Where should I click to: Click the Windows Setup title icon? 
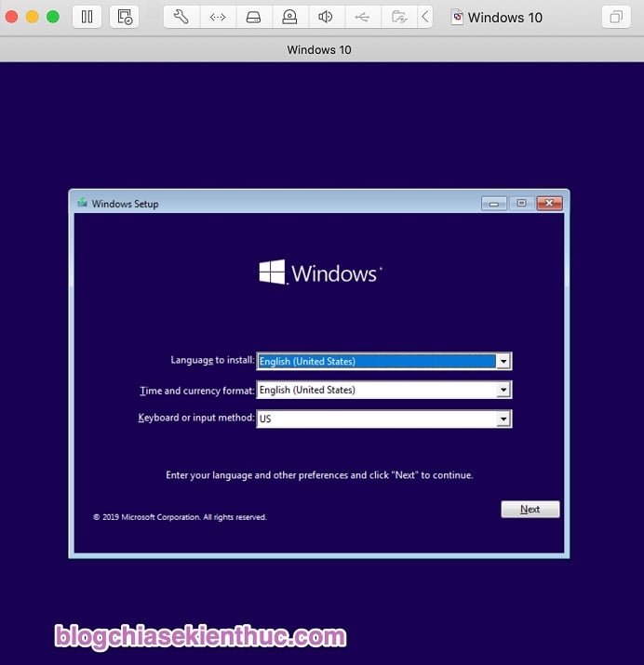pyautogui.click(x=82, y=203)
